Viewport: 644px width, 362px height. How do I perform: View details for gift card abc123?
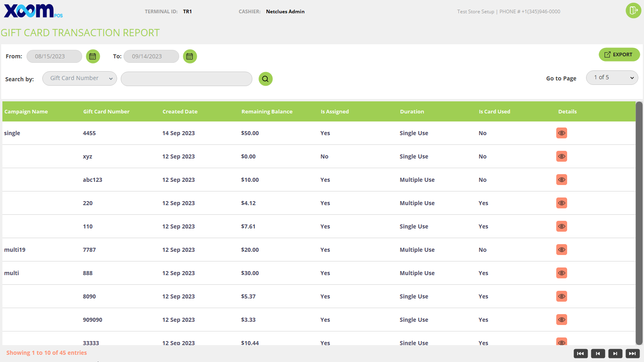(x=561, y=180)
